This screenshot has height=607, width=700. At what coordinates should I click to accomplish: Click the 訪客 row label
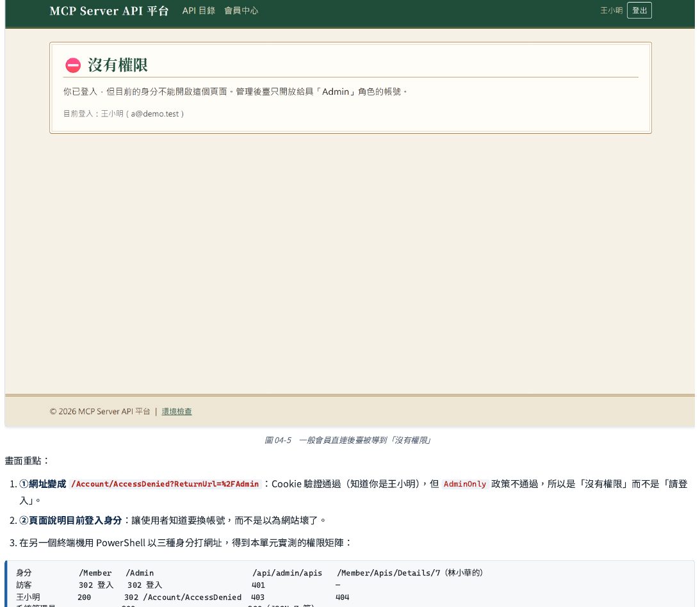click(x=24, y=585)
